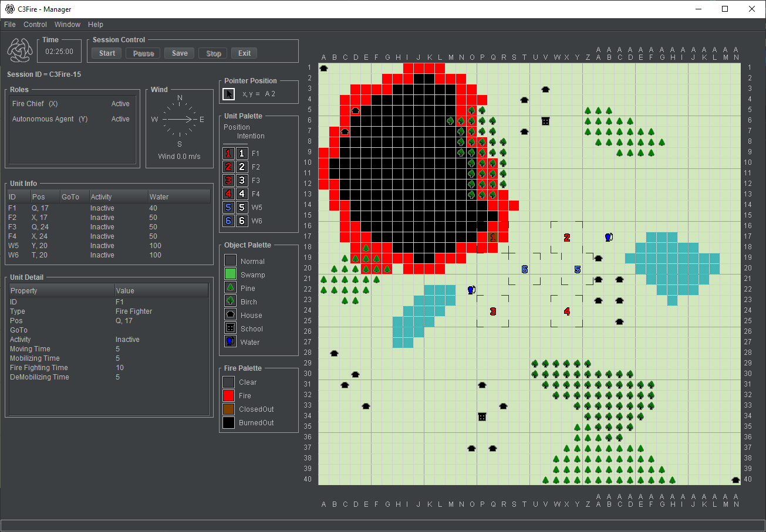Choose the House object icon
This screenshot has width=766, height=532.
(230, 315)
